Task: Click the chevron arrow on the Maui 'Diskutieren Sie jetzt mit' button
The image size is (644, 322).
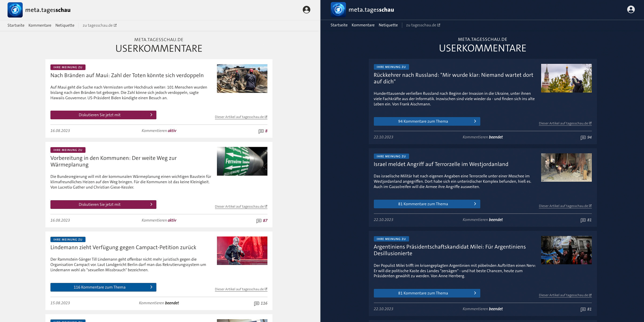Action: pos(151,115)
